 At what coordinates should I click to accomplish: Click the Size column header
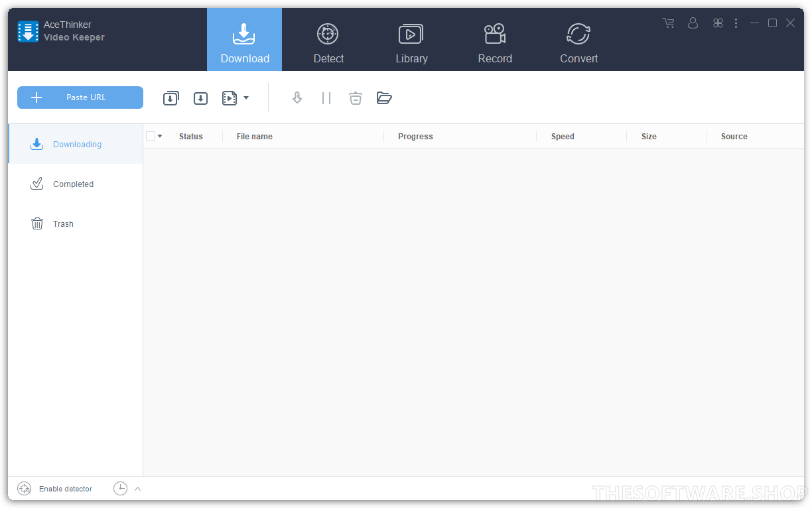[649, 137]
